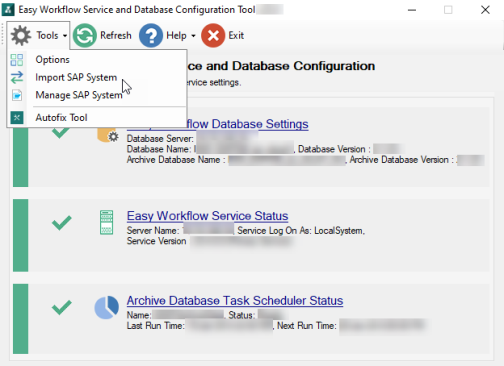Click the 'Next Run Time:' label
Screen dimensions: 504x366
[307, 326]
